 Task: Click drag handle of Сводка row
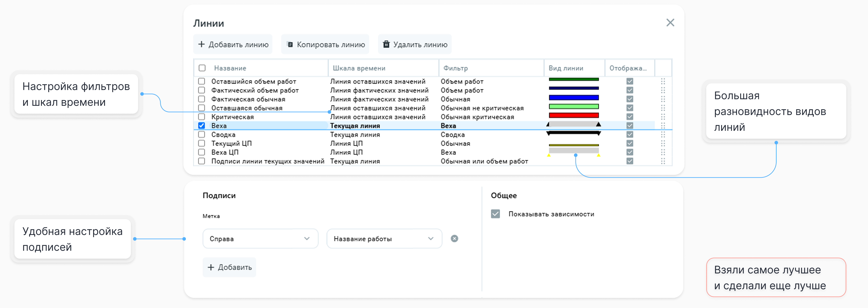(x=663, y=134)
